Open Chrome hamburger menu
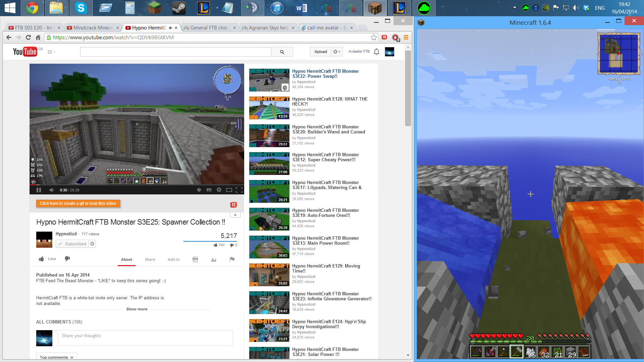The width and height of the screenshot is (644, 362). [406, 38]
